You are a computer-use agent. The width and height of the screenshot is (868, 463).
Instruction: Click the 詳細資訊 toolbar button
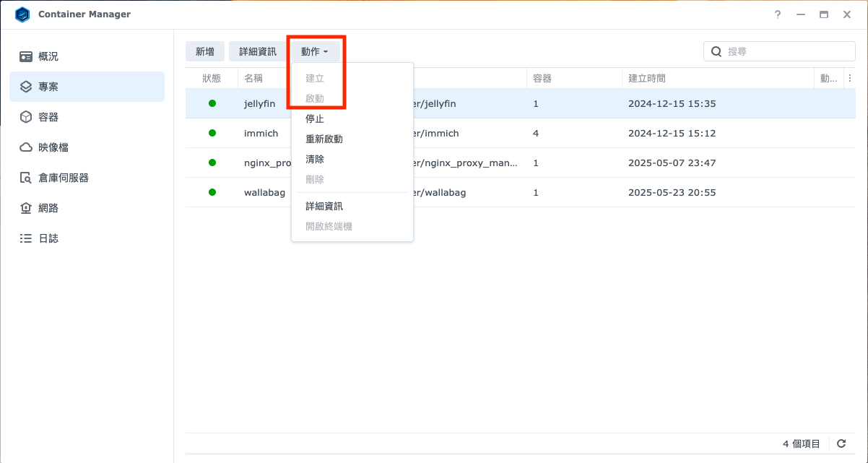pos(258,51)
